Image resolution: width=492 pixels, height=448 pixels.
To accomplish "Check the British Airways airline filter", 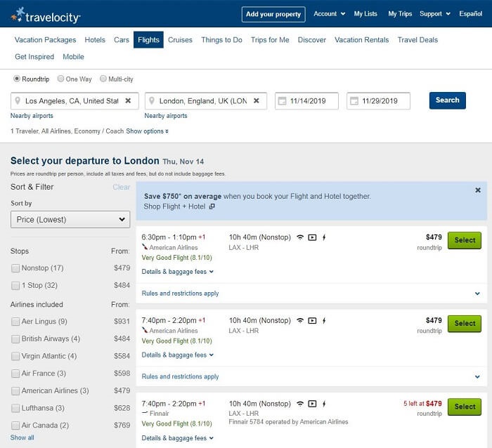I will click(15, 339).
